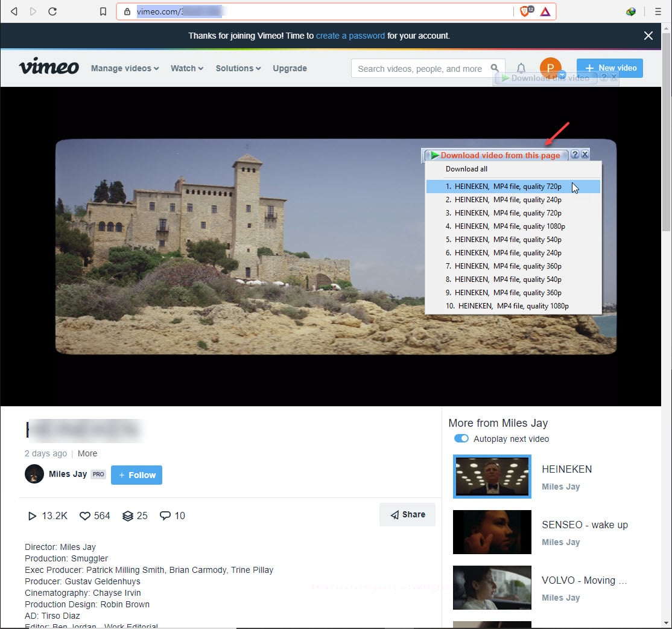Click the SENSEO - wake up title
The image size is (672, 629).
tap(585, 525)
